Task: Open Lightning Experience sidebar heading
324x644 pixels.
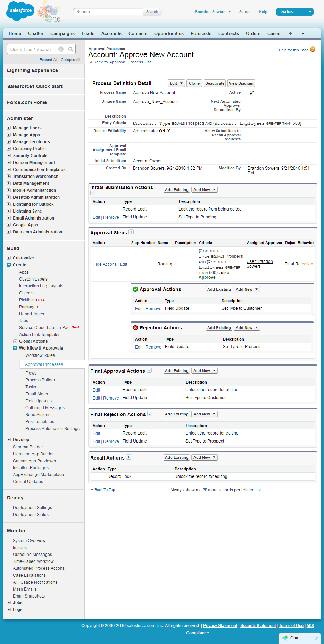Action: [32, 70]
